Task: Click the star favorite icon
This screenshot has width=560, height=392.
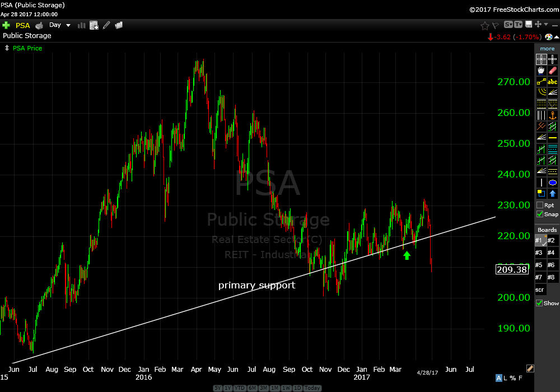Action: [x=485, y=25]
